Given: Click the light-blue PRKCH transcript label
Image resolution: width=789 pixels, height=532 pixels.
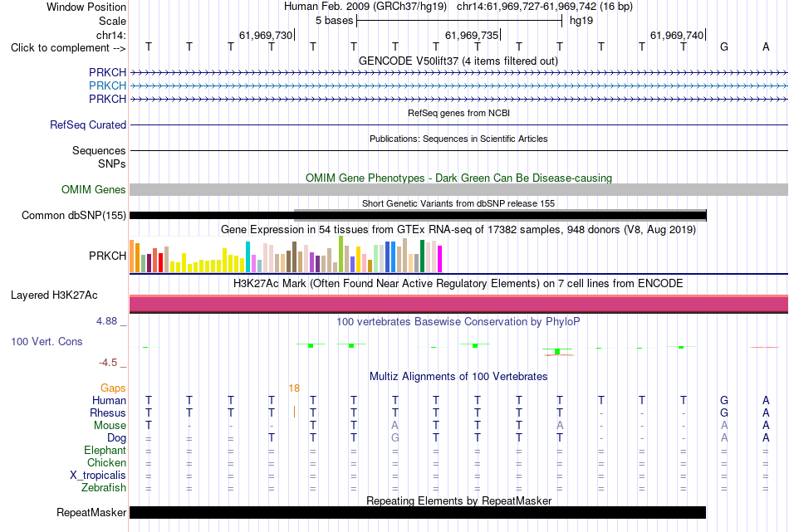Looking at the screenshot, I should [107, 86].
